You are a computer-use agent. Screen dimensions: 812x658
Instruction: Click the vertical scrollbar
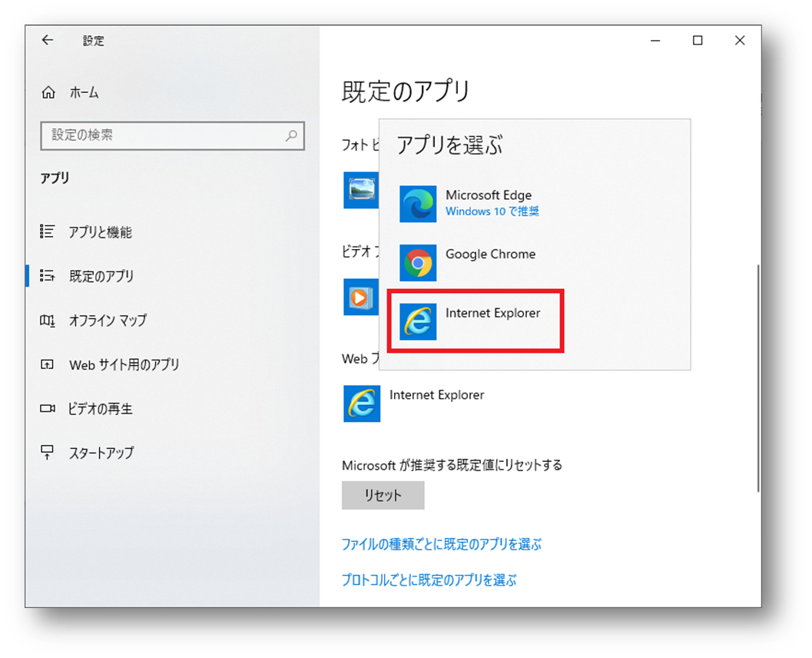pyautogui.click(x=757, y=378)
